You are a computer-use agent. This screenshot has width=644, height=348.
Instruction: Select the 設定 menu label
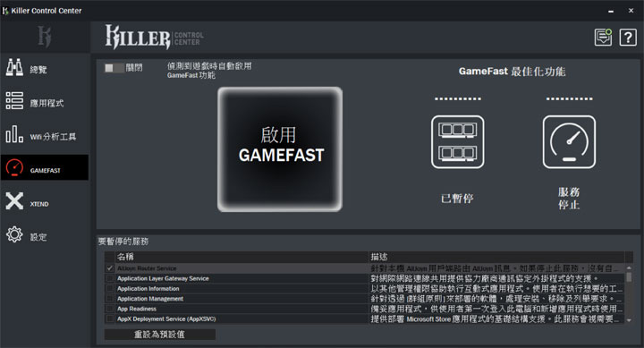tap(38, 237)
